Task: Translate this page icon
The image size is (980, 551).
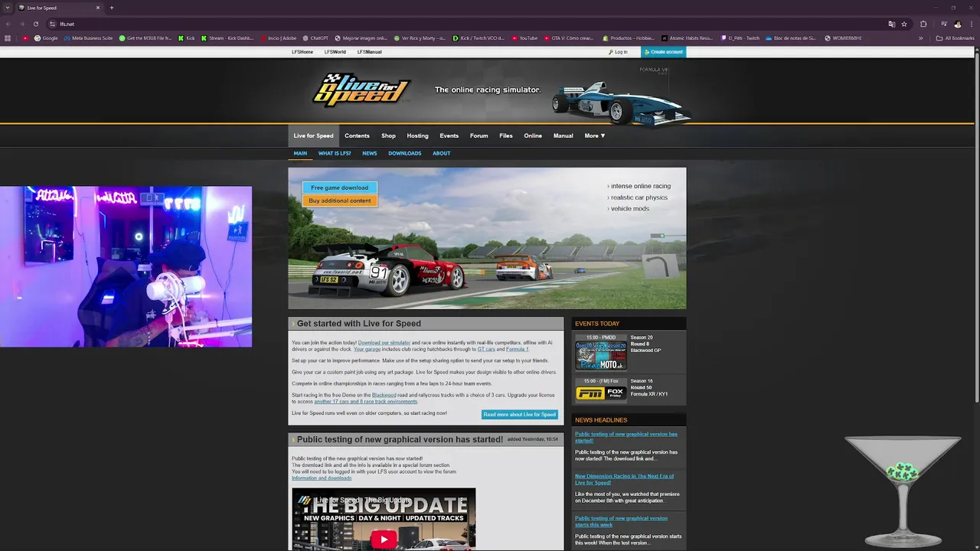Action: click(x=891, y=24)
